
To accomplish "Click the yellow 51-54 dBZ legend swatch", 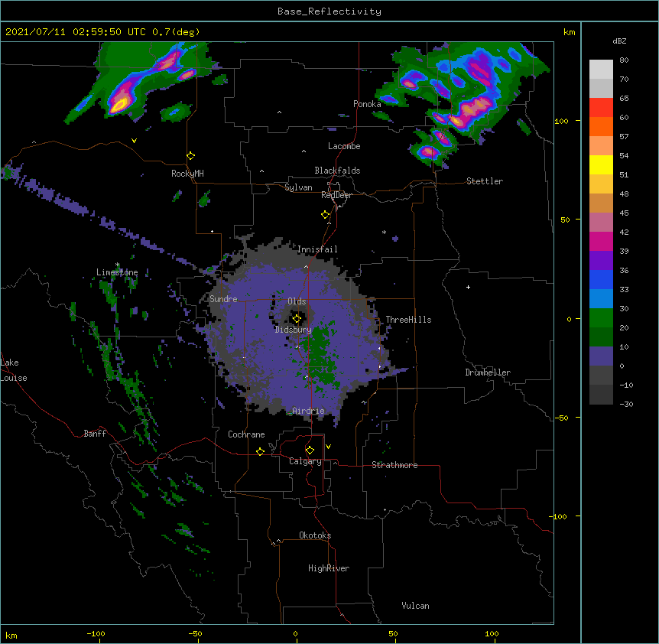I will (601, 165).
